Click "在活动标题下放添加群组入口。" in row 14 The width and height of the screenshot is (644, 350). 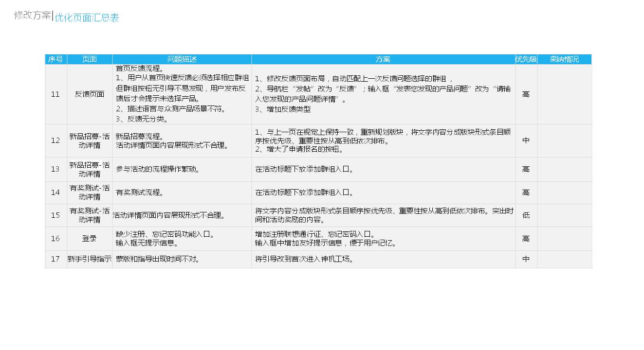384,192
